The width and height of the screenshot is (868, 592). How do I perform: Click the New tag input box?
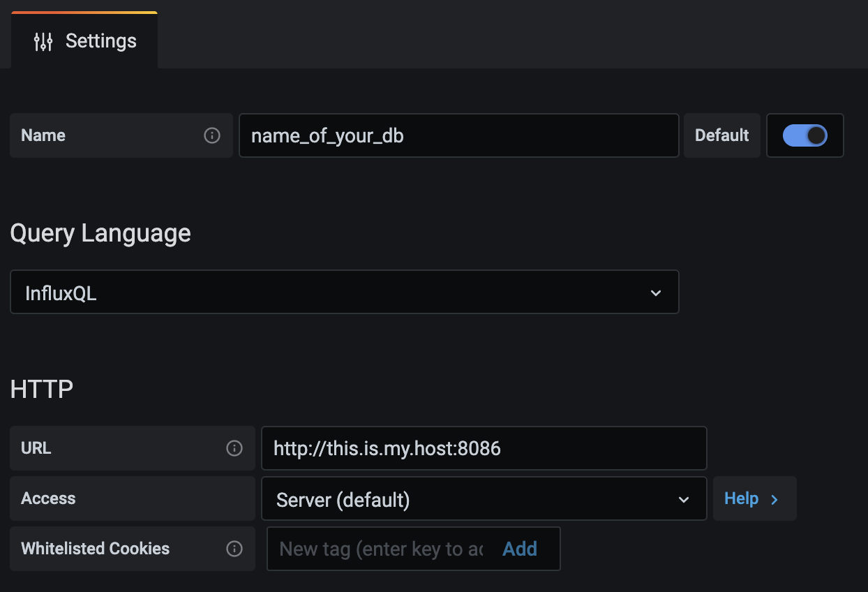coord(381,549)
